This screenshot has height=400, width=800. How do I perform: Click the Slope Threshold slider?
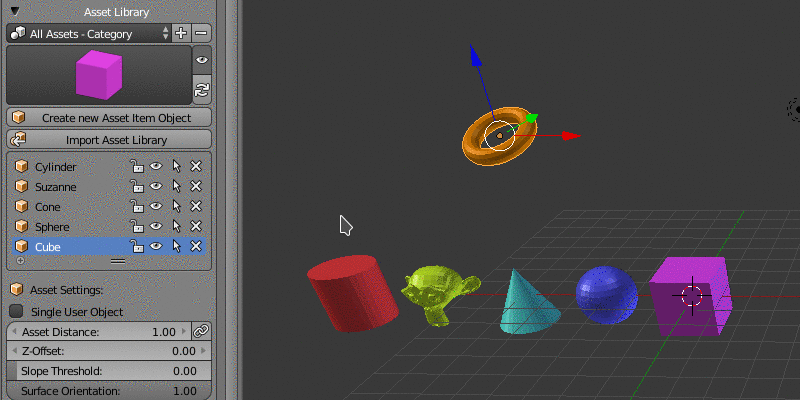[x=109, y=371]
